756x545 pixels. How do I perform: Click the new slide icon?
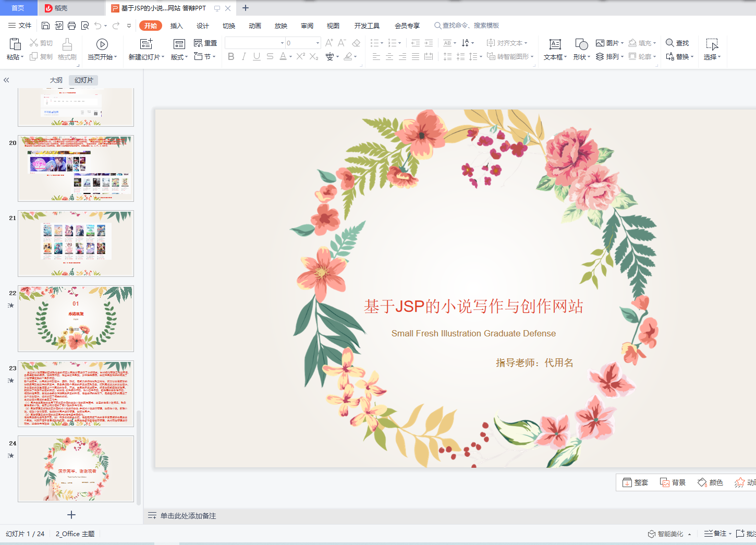[147, 44]
